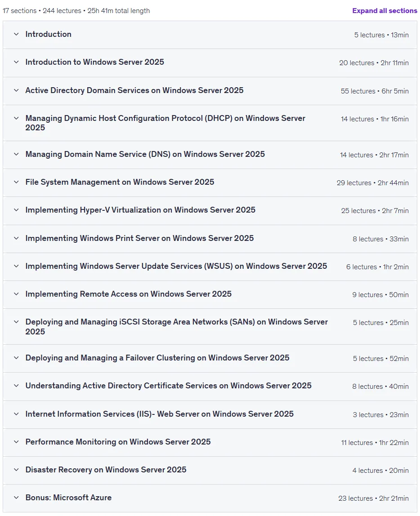420x516 pixels.
Task: Open Windows Server Update Services title
Action: point(176,266)
